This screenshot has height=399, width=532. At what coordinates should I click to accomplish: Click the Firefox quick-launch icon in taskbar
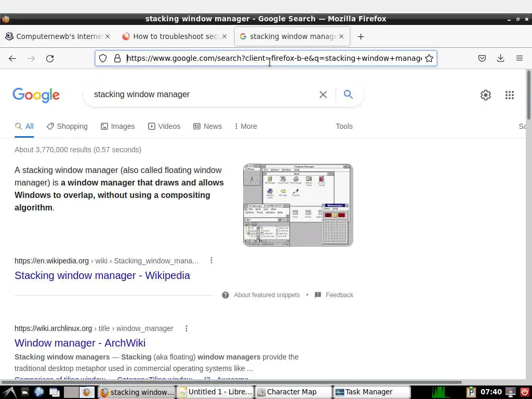87,392
